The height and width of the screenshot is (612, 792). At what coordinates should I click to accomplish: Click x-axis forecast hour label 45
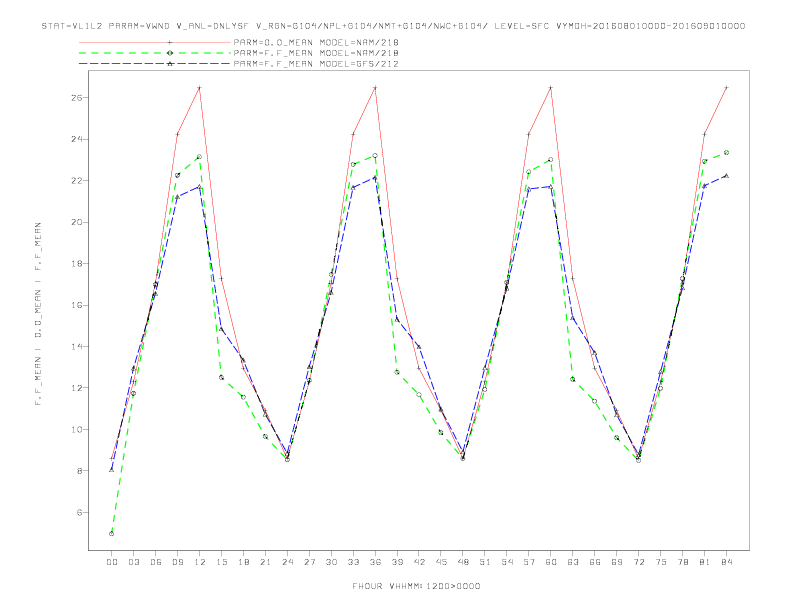[x=441, y=562]
